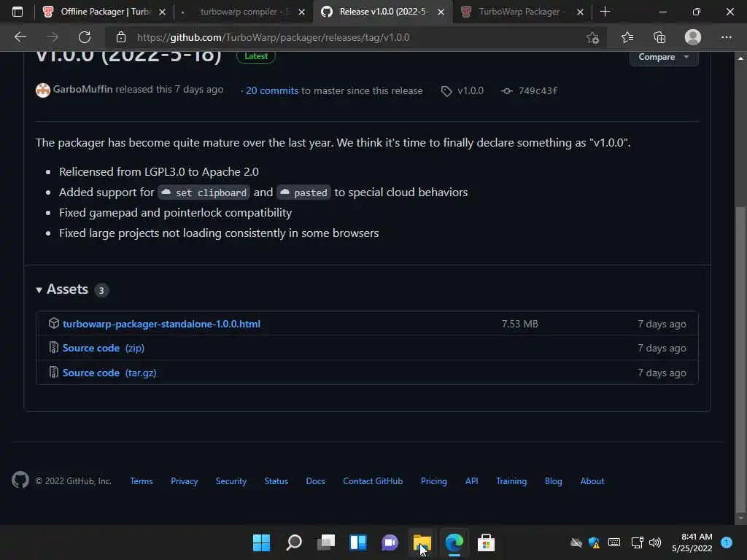Close the Release v1.0.0 tab
The height and width of the screenshot is (560, 747).
[441, 12]
